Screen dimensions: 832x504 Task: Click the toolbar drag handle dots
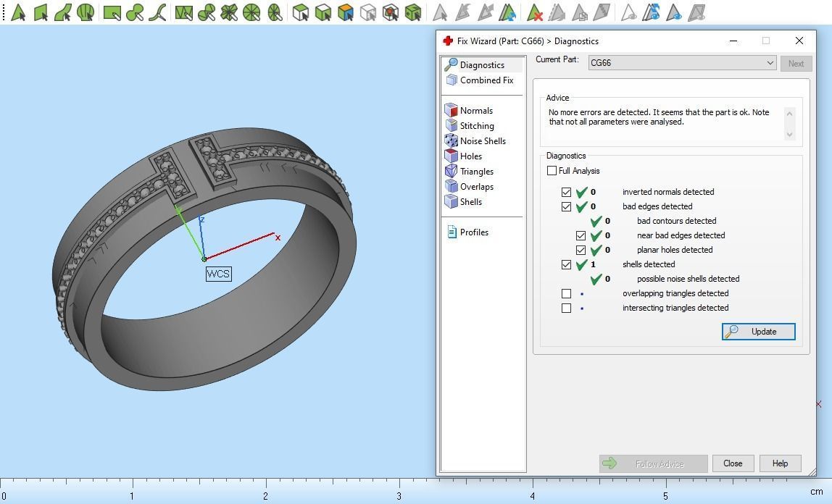click(3, 12)
